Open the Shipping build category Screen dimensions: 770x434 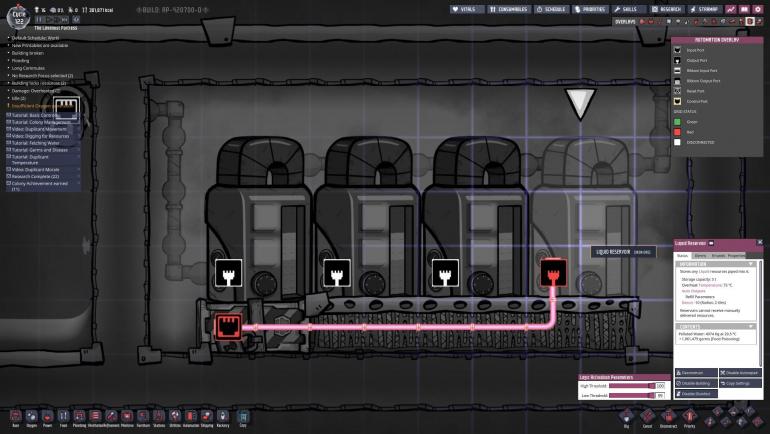click(207, 417)
